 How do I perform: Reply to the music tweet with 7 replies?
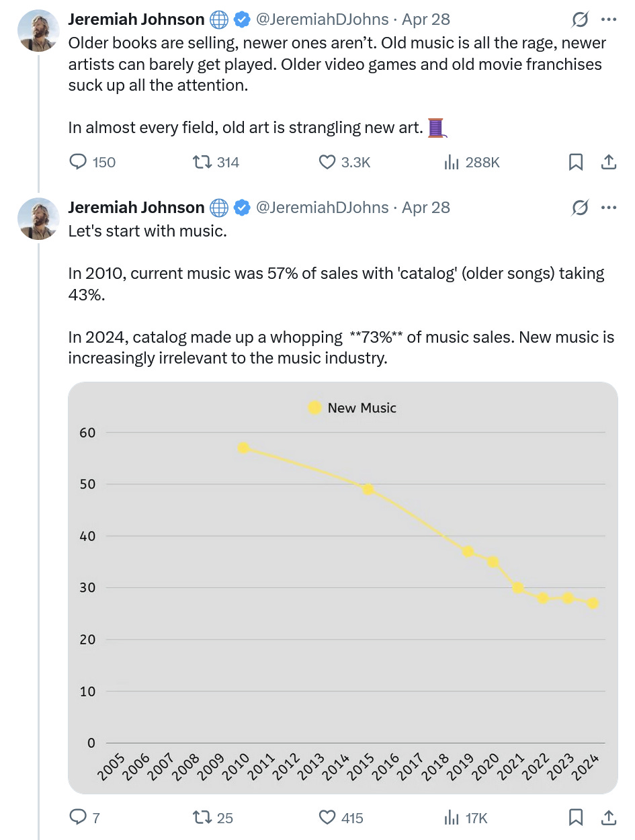(79, 817)
